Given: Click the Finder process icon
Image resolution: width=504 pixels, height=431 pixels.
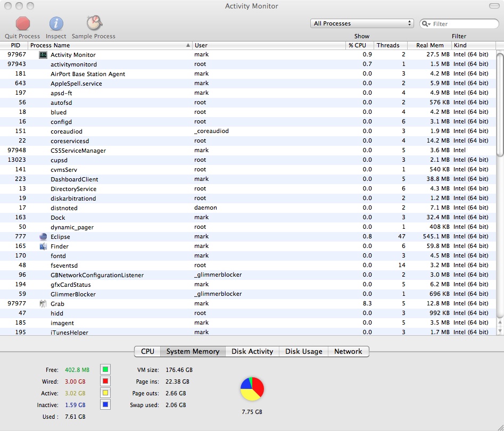Looking at the screenshot, I should tap(43, 246).
